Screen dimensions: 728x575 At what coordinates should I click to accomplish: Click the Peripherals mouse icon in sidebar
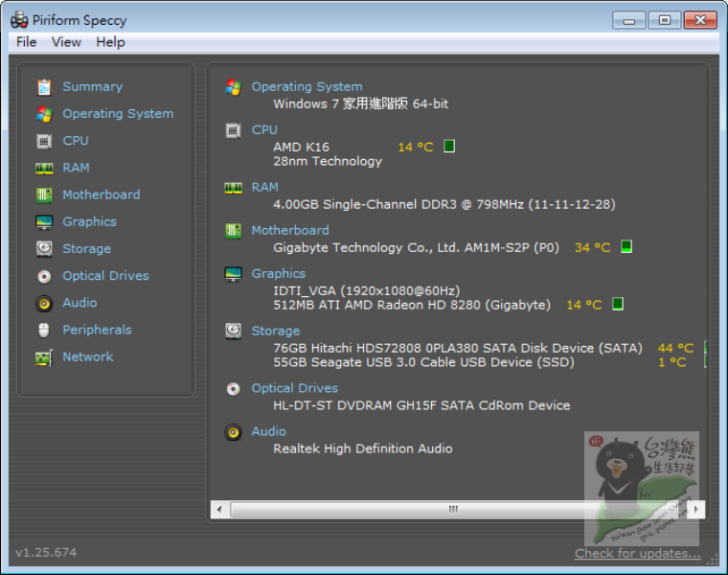coord(44,331)
